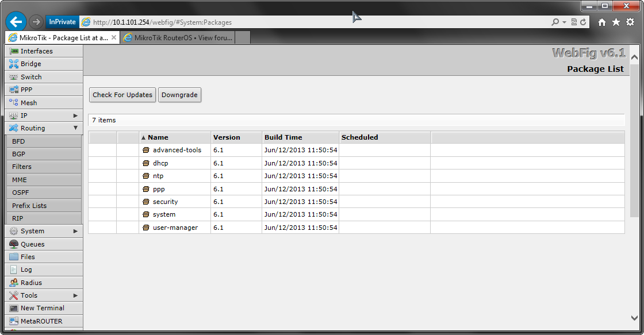This screenshot has height=335, width=644.
Task: Select the MikroTik Package List tab
Action: pos(60,38)
